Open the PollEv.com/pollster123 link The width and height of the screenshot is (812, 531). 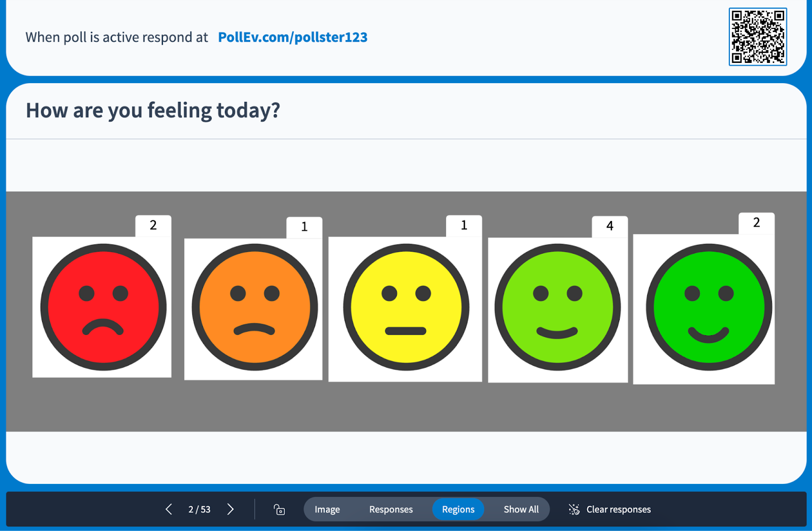tap(293, 37)
